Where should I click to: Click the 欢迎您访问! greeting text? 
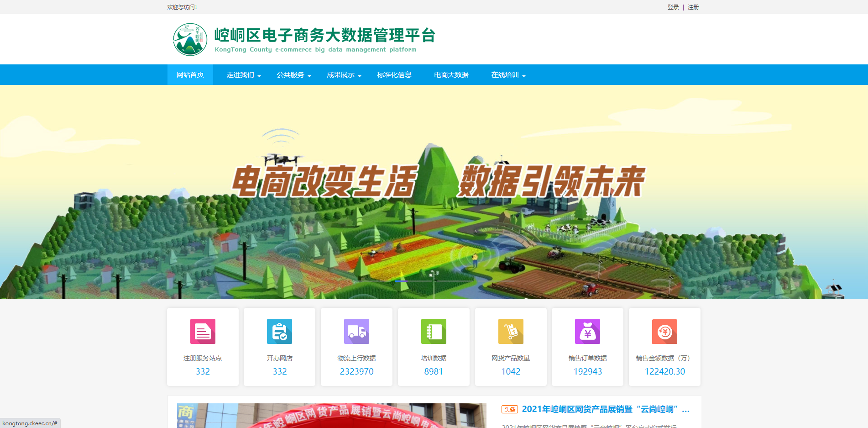click(x=182, y=7)
